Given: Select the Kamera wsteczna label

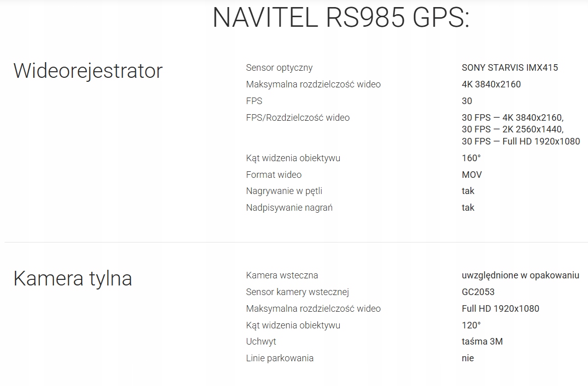Looking at the screenshot, I should tap(282, 275).
